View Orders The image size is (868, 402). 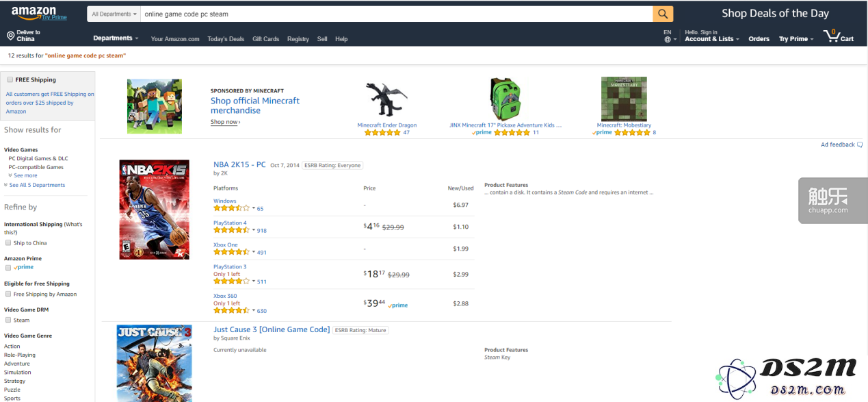(759, 39)
